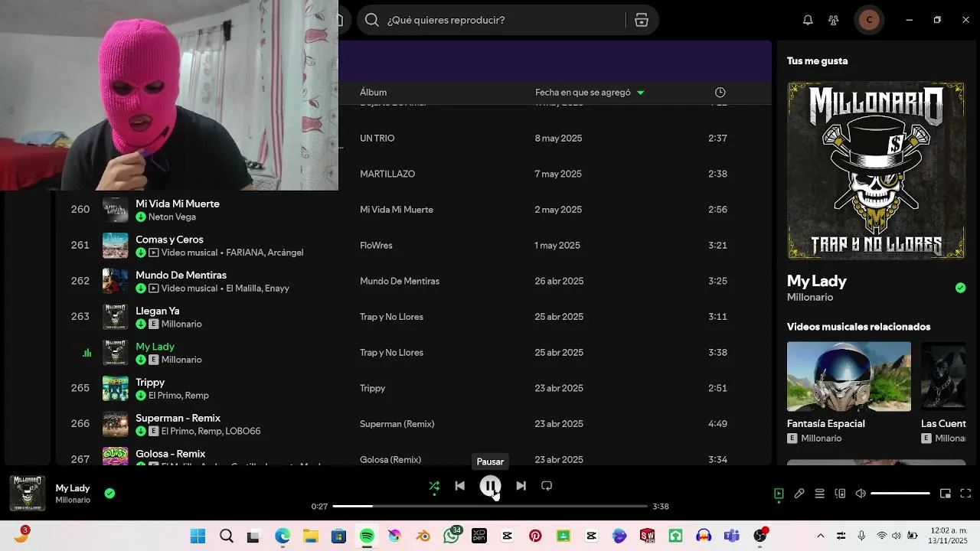The width and height of the screenshot is (980, 551).
Task: Open File Explorer from taskbar
Action: pyautogui.click(x=310, y=536)
